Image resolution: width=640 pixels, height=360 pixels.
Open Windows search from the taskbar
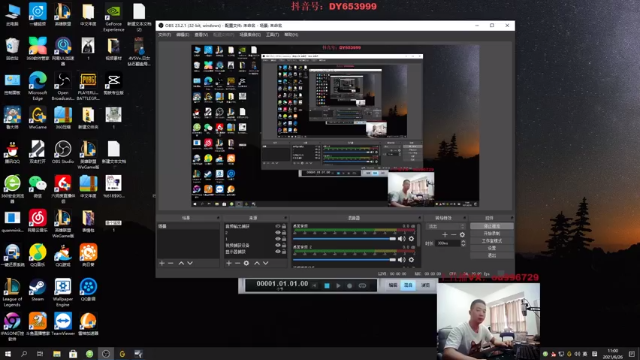tap(24, 354)
